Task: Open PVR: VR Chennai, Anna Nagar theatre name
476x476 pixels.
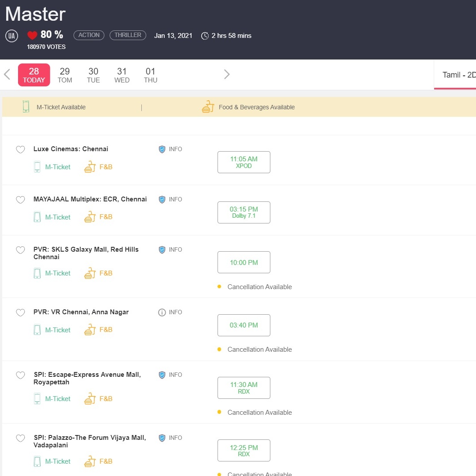Action: 81,312
